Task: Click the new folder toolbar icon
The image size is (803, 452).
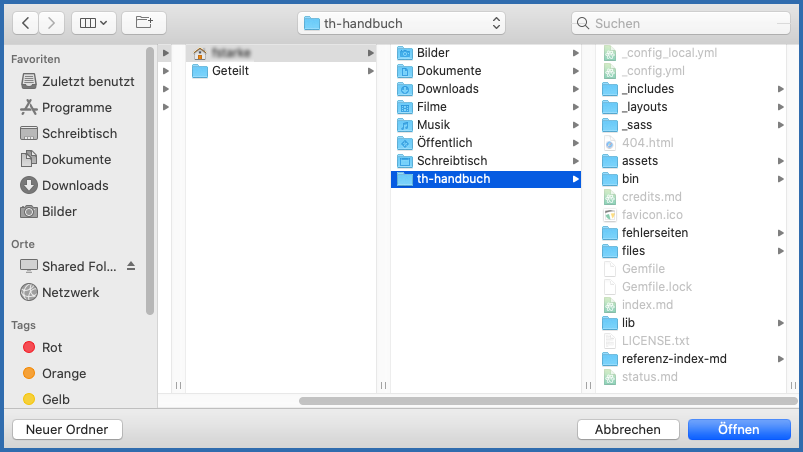Action: click(x=144, y=23)
